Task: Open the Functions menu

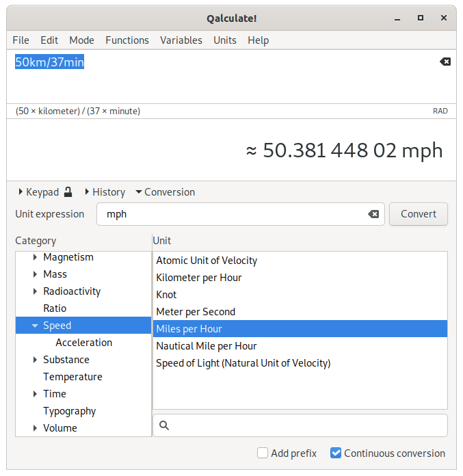Action: [x=127, y=40]
